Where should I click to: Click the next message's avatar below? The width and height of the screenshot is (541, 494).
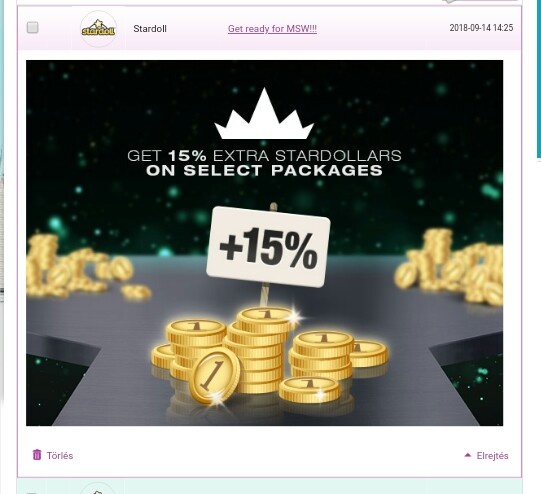point(98,488)
